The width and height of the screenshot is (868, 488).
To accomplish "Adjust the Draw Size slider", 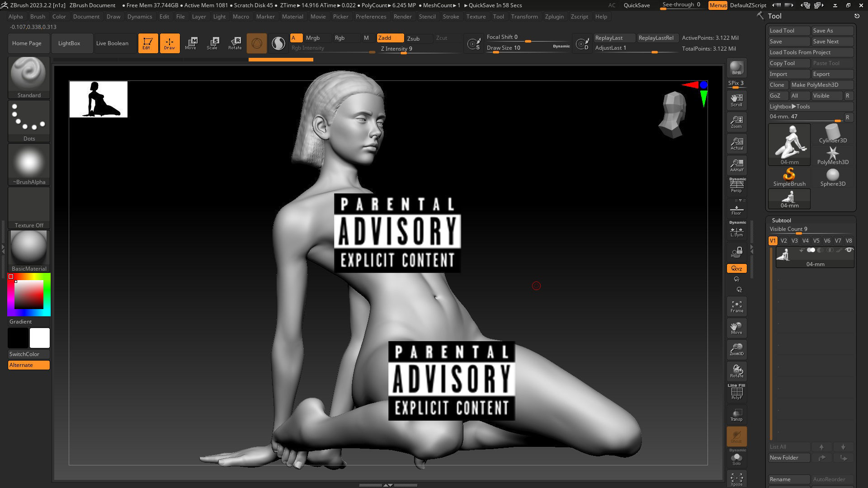I will tap(528, 48).
